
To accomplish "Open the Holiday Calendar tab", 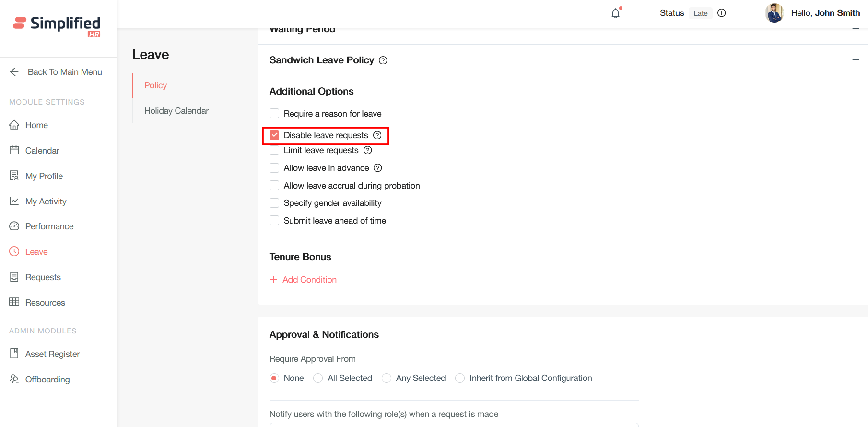I will 176,111.
